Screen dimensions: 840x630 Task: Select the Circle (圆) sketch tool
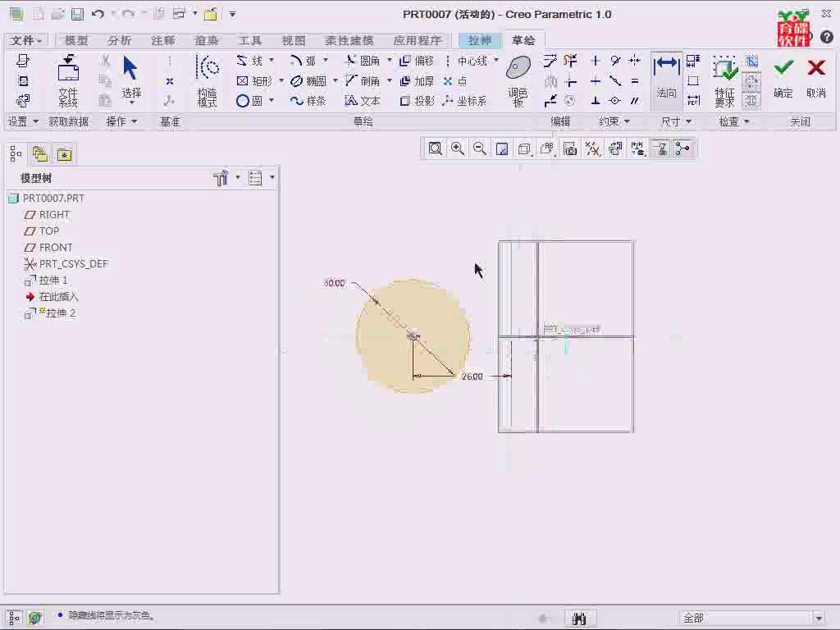coord(249,101)
